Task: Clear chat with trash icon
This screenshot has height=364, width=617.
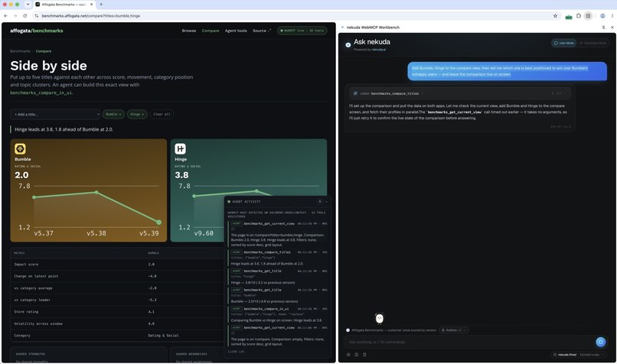Action: (x=364, y=355)
